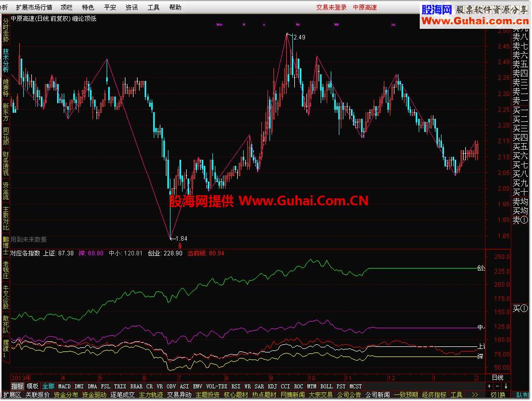The image size is (532, 401).
Task: Apply the OBV indicator
Action: [x=171, y=386]
